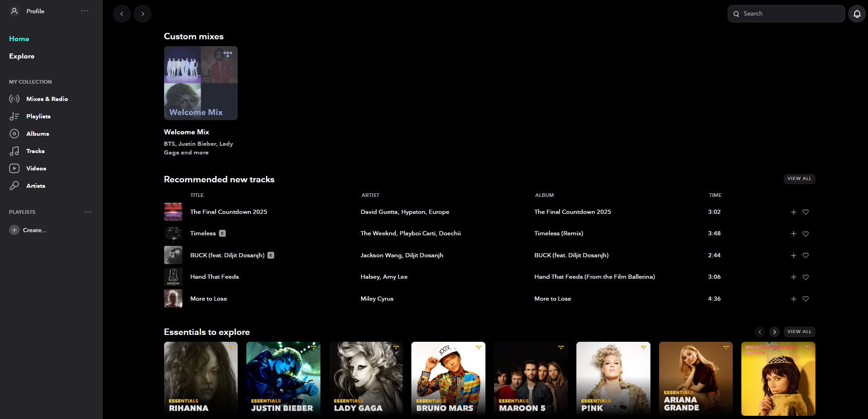The width and height of the screenshot is (868, 419).
Task: Open David Guetta, Hypaton, Europe artist
Action: click(405, 212)
